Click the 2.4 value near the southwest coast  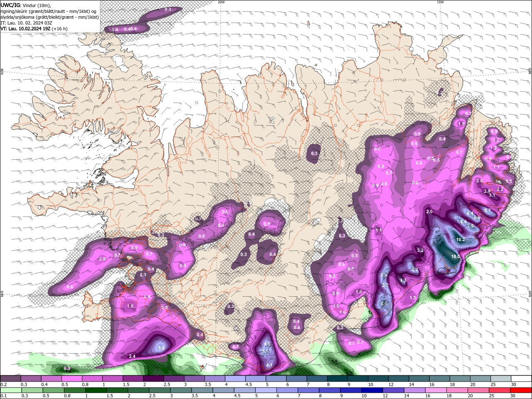(132, 356)
